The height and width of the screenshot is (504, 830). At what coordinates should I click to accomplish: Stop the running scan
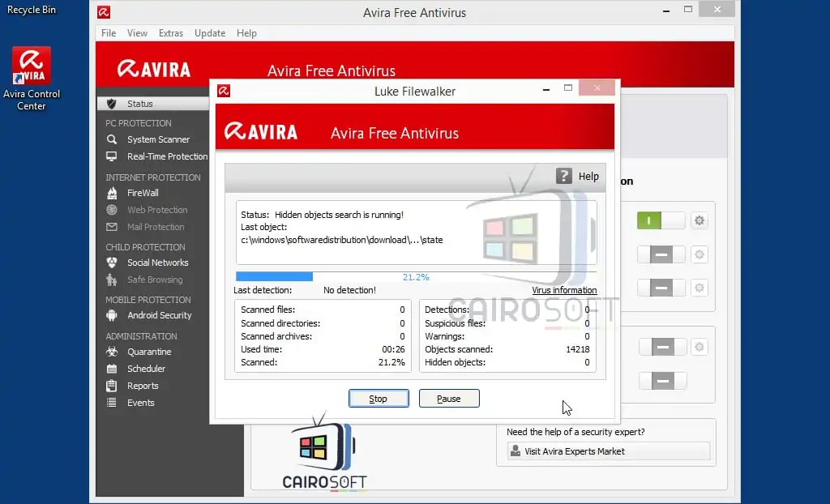pos(379,399)
